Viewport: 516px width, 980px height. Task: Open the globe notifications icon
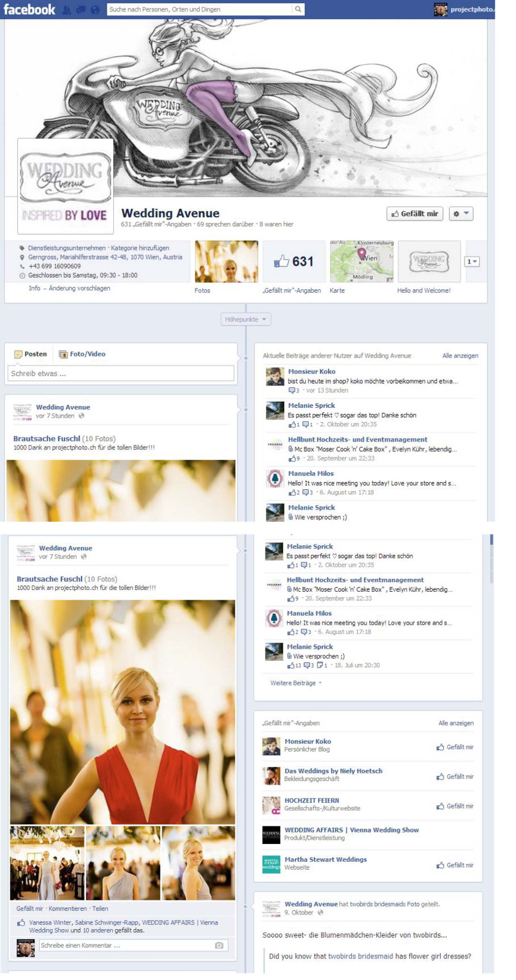(x=95, y=10)
